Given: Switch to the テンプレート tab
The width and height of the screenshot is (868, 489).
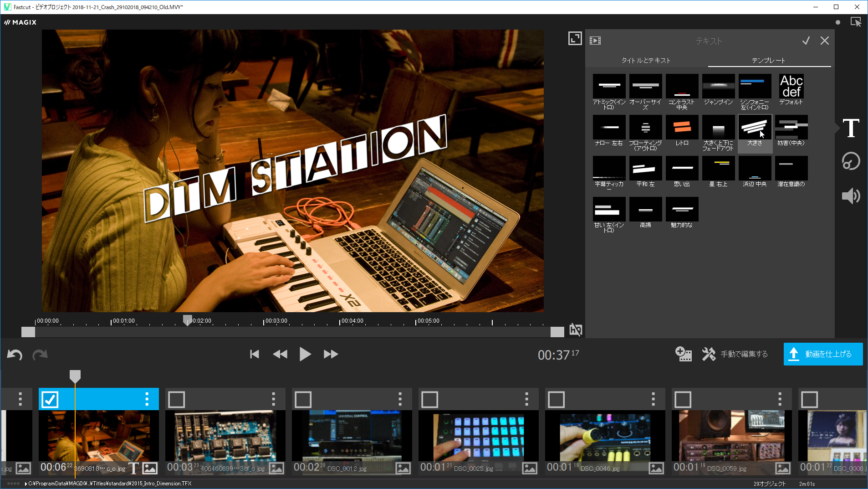Looking at the screenshot, I should pos(769,60).
